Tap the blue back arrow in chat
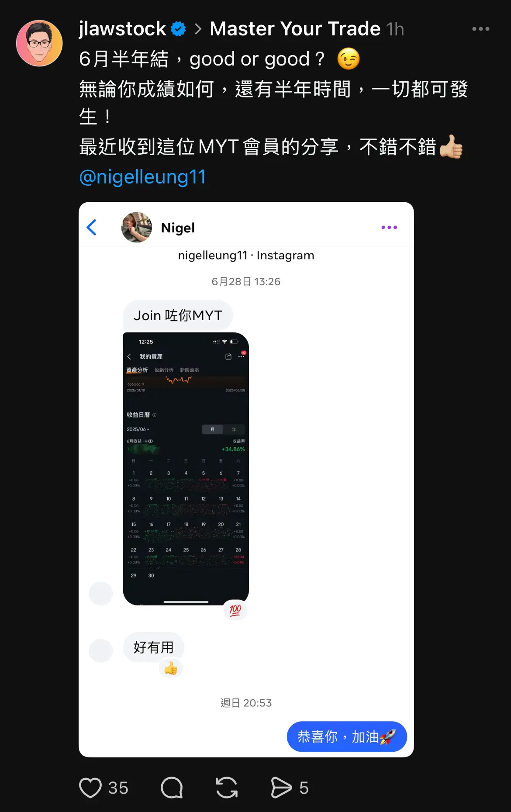The image size is (511, 812). tap(92, 227)
